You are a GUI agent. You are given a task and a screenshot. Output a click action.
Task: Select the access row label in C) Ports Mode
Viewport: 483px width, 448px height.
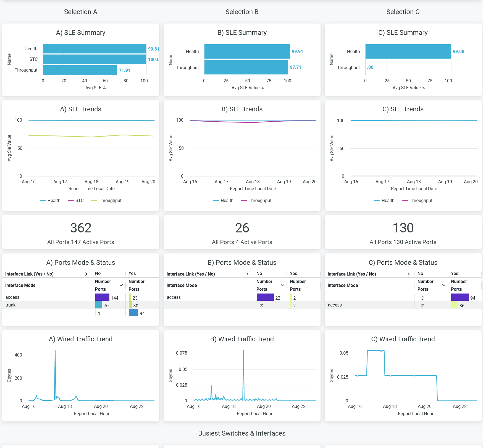(x=335, y=305)
